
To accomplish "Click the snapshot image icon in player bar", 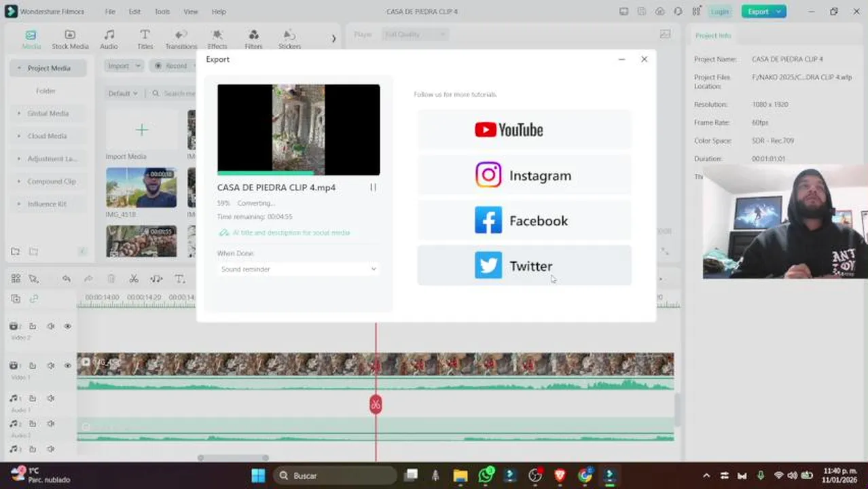I will click(x=666, y=34).
